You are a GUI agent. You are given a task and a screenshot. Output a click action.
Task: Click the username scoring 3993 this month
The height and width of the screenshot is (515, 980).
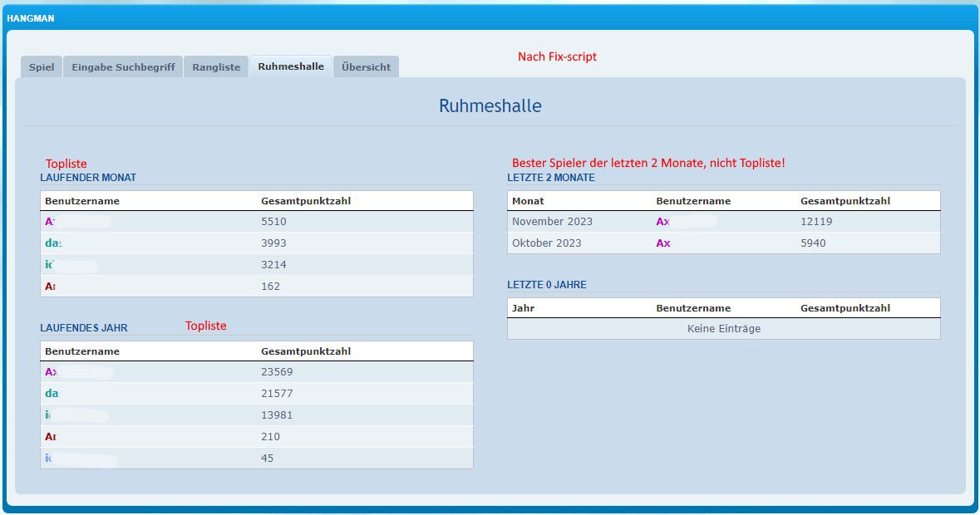point(53,243)
